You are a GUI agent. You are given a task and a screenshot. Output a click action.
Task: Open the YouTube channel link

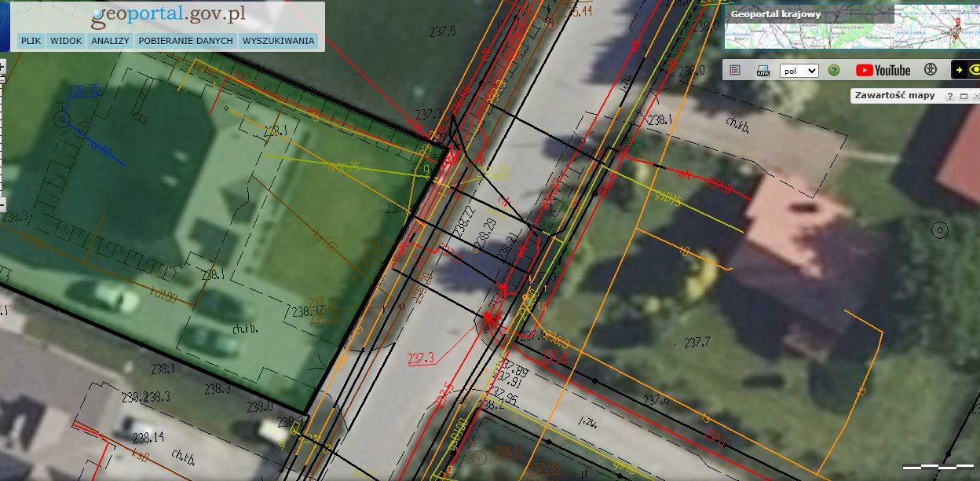(883, 70)
